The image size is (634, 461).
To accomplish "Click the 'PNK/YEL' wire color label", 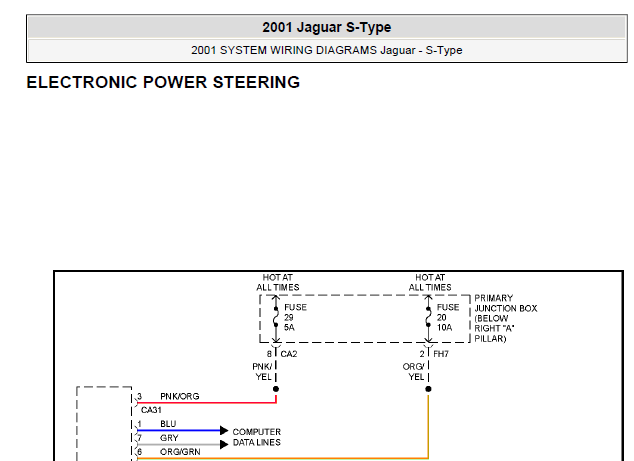I will point(262,372).
